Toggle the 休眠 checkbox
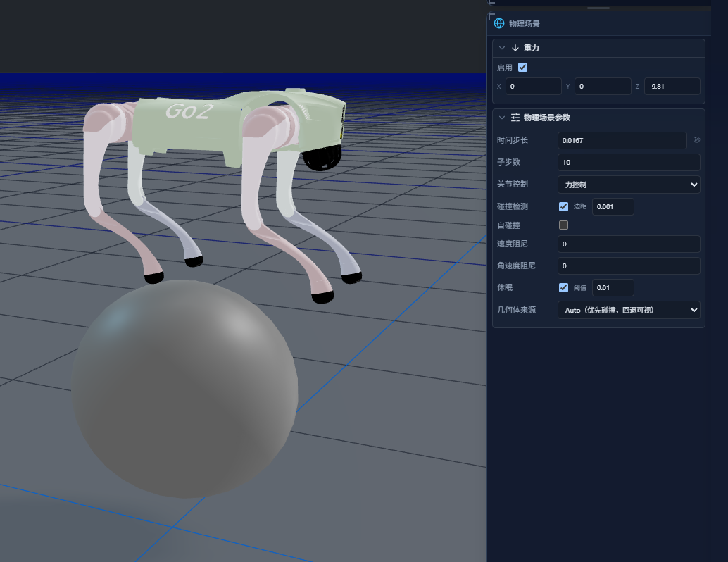The width and height of the screenshot is (728, 562). 564,287
